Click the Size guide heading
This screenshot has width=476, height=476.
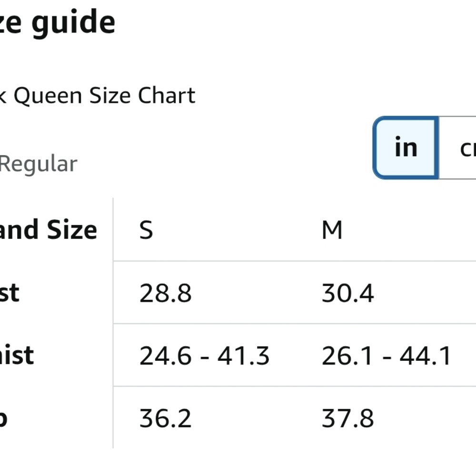tap(58, 23)
